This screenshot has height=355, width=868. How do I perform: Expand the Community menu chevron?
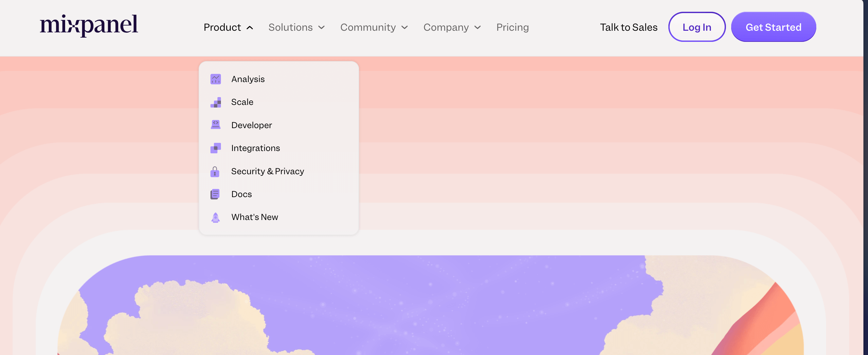tap(405, 27)
